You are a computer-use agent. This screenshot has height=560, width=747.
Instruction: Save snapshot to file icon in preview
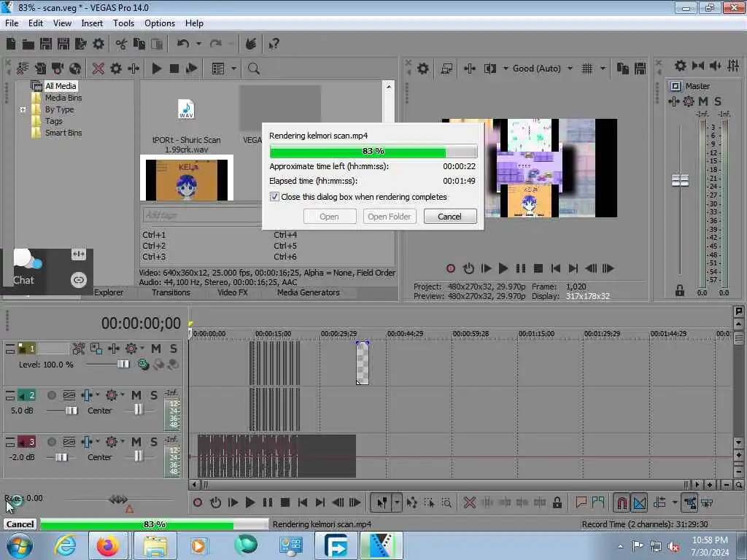[x=640, y=69]
